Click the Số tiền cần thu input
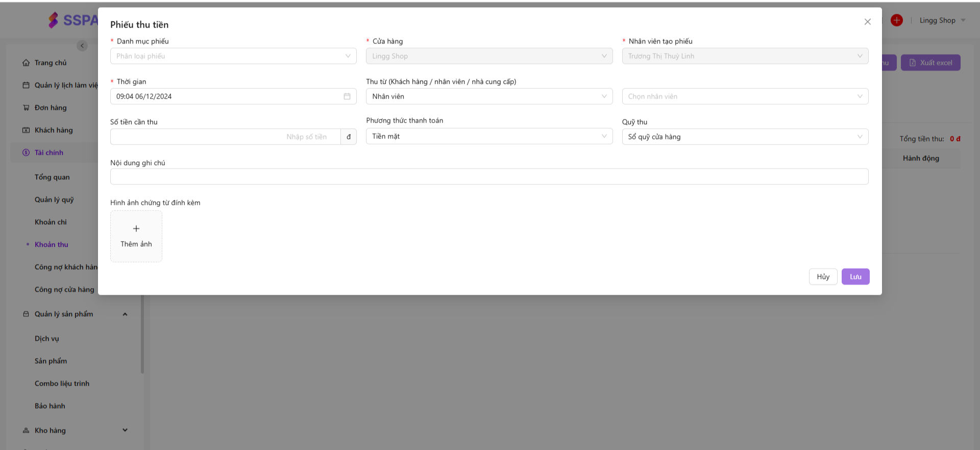Screen dimensions: 980x450 [x=225, y=137]
